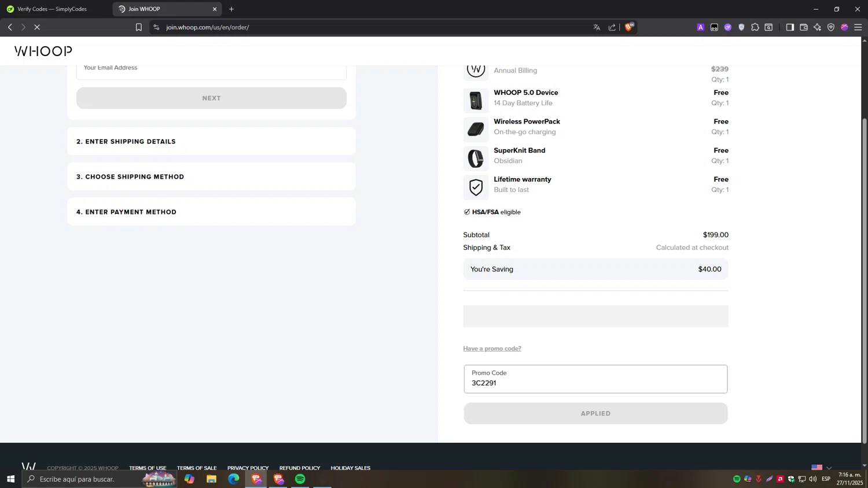868x488 pixels.
Task: Click the volume icon in system tray
Action: (x=812, y=479)
